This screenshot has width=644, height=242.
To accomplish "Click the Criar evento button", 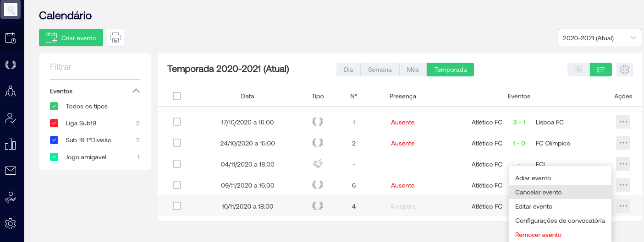I will click(71, 38).
